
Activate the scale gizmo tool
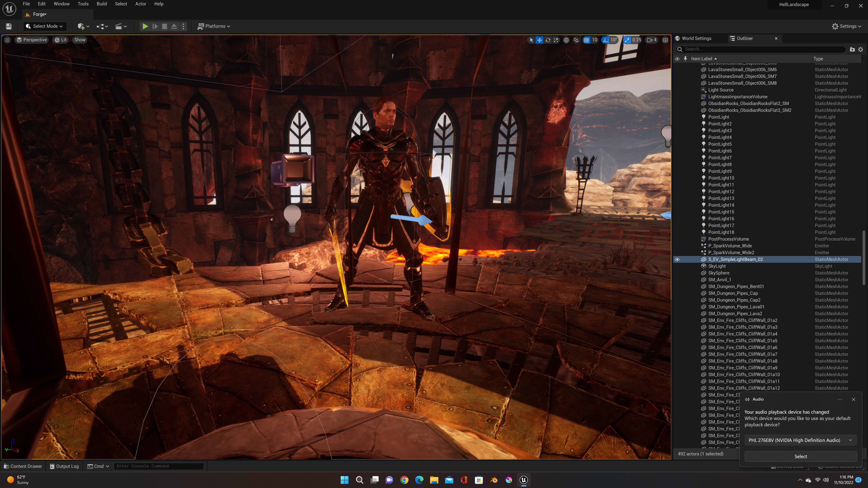[x=556, y=40]
